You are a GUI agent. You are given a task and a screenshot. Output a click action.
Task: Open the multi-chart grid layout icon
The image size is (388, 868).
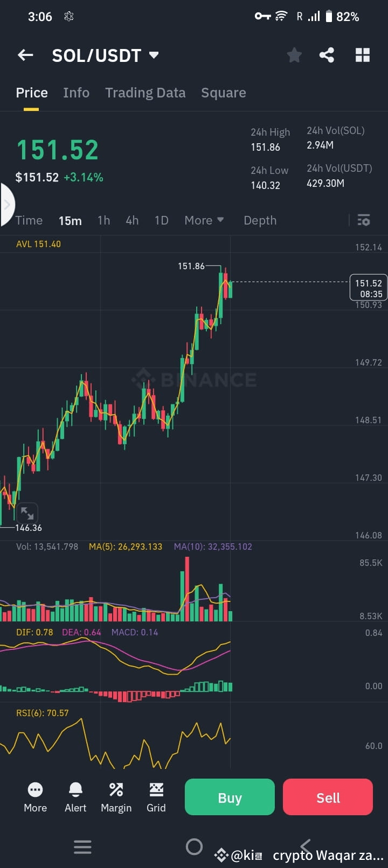click(362, 55)
